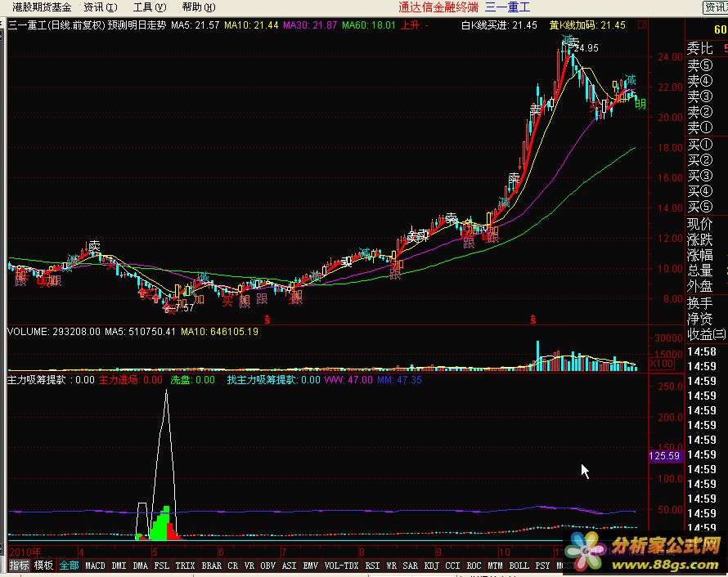Select the DMA indicator tab
This screenshot has width=728, height=577.
point(140,566)
